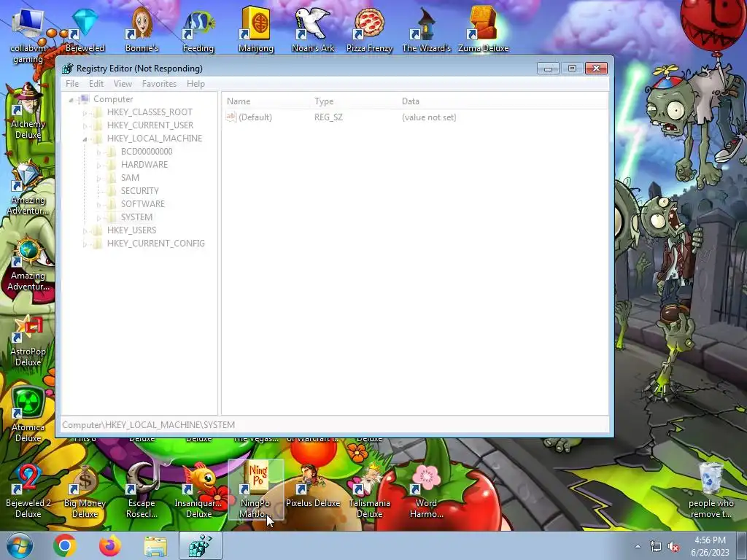Viewport: 747px width, 560px height.
Task: Collapse the Computer root node
Action: (x=71, y=99)
